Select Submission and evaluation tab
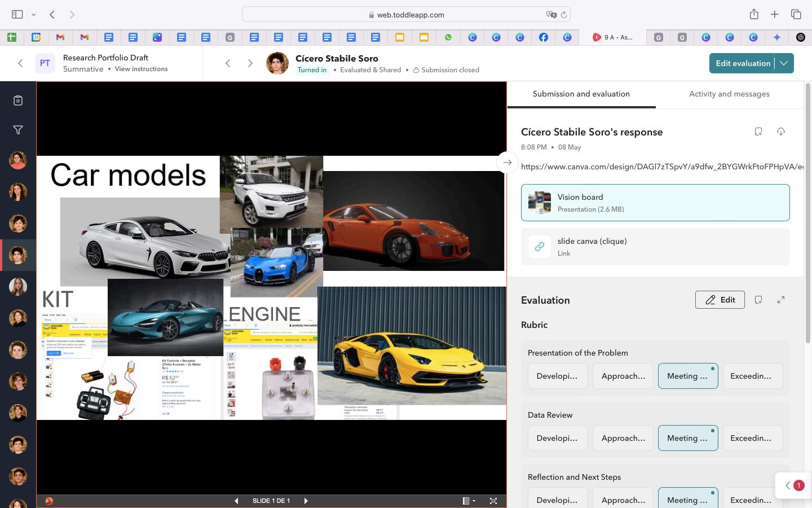The image size is (812, 508). tap(581, 94)
